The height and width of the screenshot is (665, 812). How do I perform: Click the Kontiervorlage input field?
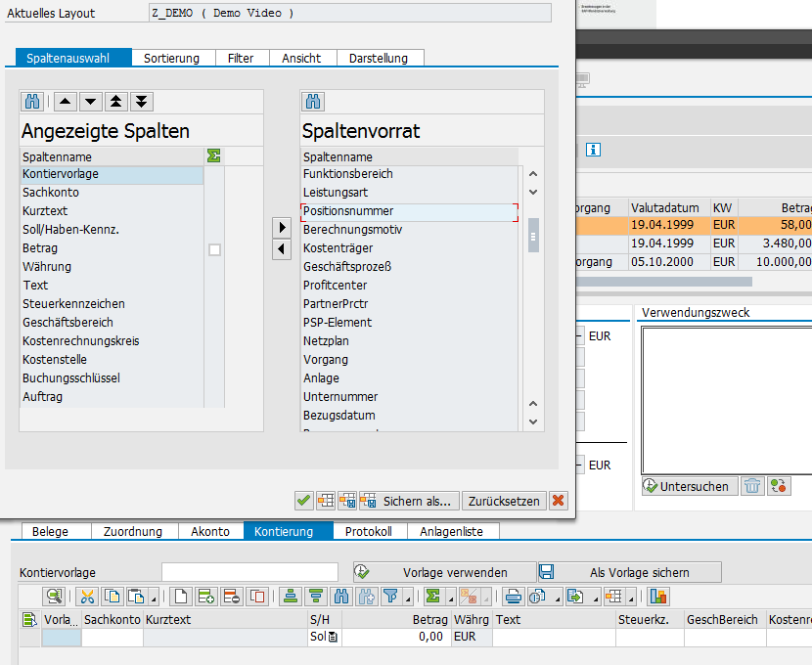(x=249, y=572)
